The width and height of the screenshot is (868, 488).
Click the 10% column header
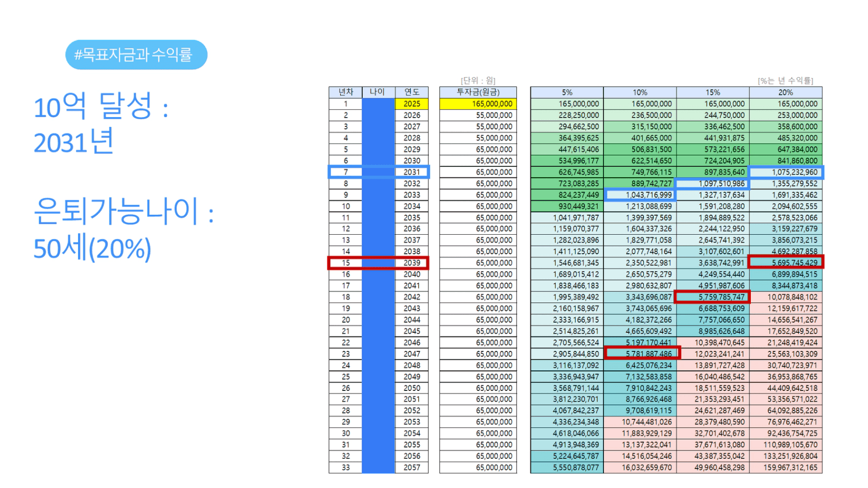pos(640,92)
